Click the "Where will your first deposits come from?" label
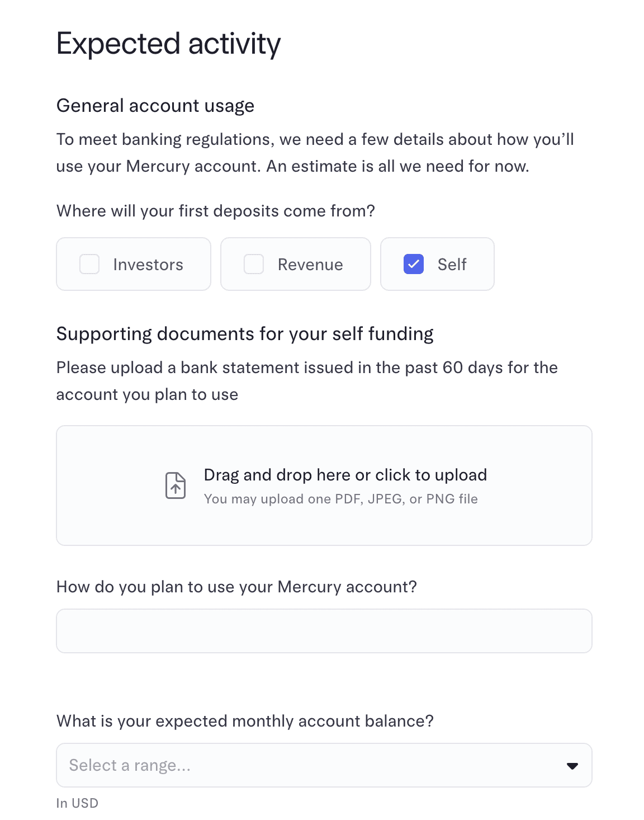Image resolution: width=644 pixels, height=820 pixels. tap(215, 211)
